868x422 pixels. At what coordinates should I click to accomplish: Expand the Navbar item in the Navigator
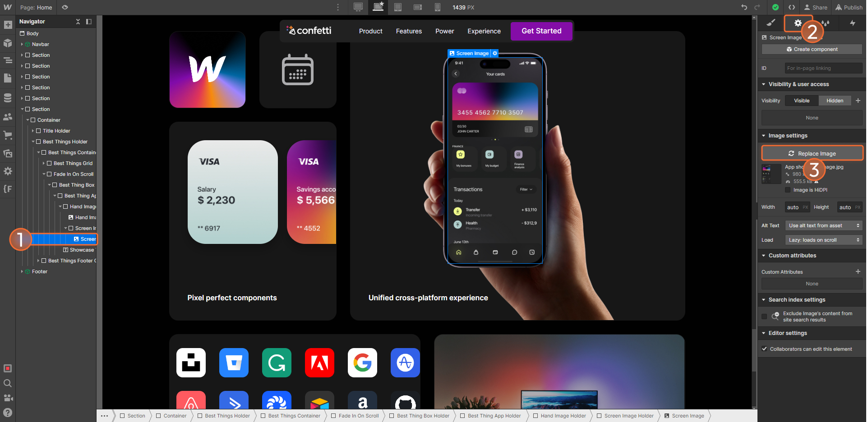(x=22, y=44)
